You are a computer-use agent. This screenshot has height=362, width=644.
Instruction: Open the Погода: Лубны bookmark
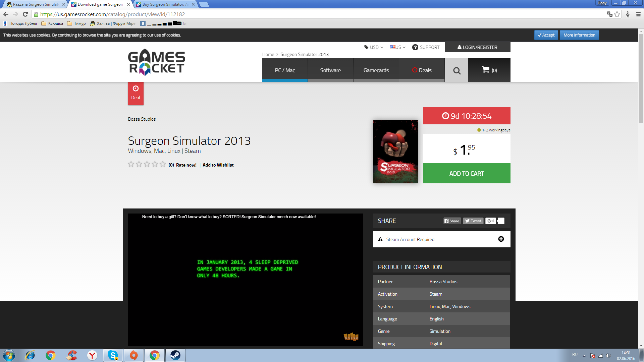point(20,23)
